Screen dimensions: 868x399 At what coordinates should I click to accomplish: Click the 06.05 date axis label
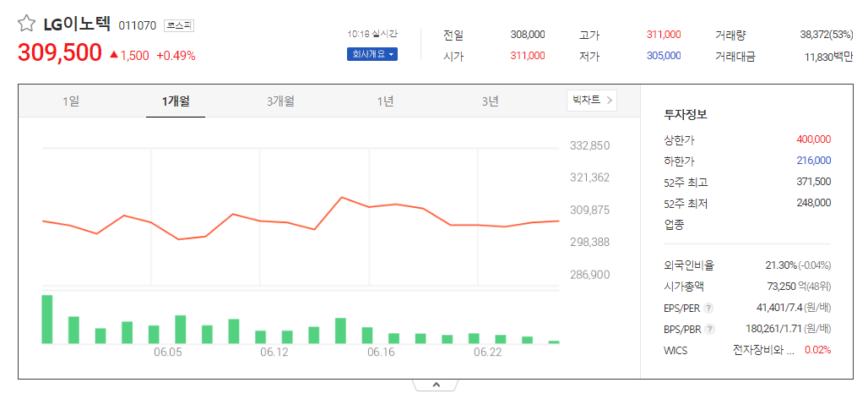[167, 353]
